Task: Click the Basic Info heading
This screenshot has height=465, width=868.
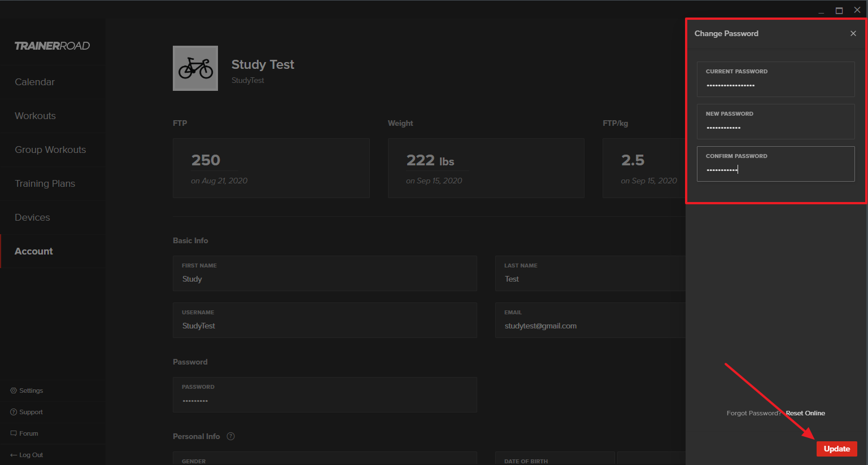Action: (x=190, y=240)
